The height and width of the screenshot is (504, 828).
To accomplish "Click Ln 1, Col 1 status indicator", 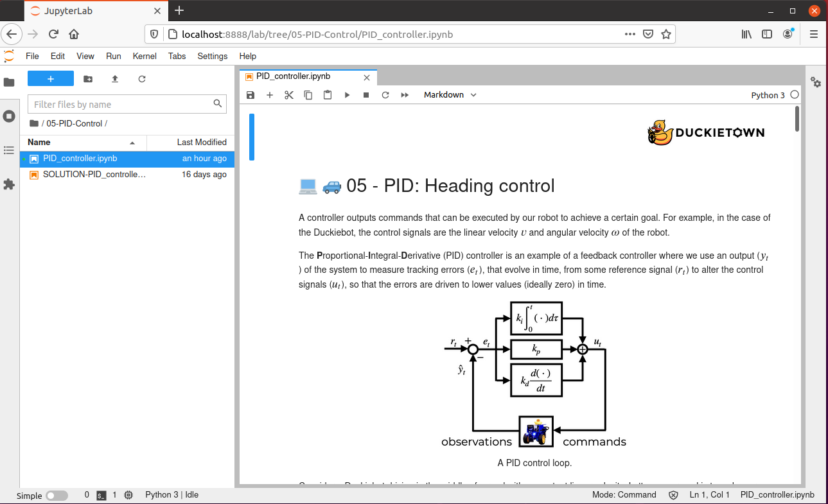I will 710,495.
